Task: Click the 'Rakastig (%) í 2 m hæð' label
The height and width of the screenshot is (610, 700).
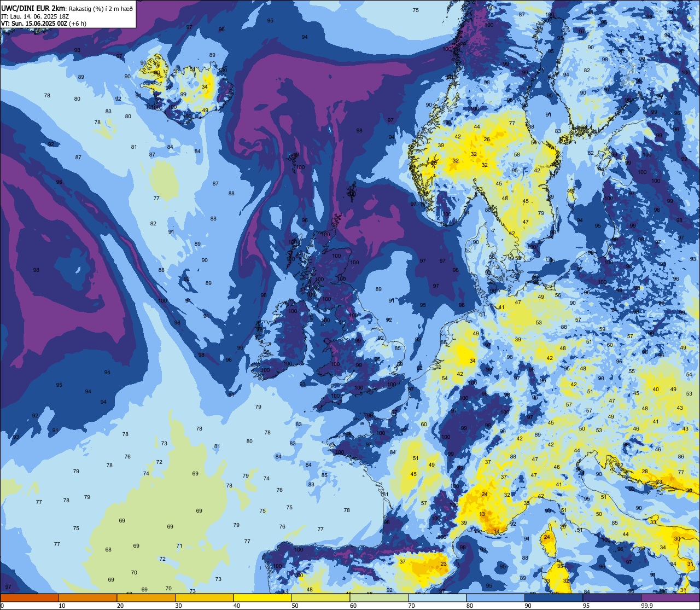Action: tap(101, 8)
